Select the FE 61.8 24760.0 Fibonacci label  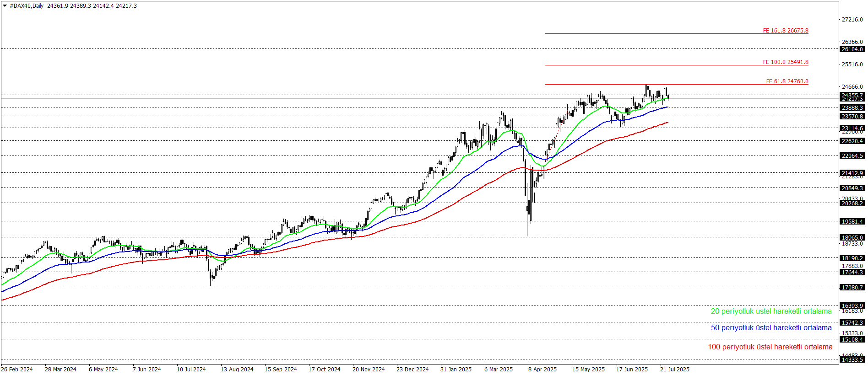(x=787, y=81)
